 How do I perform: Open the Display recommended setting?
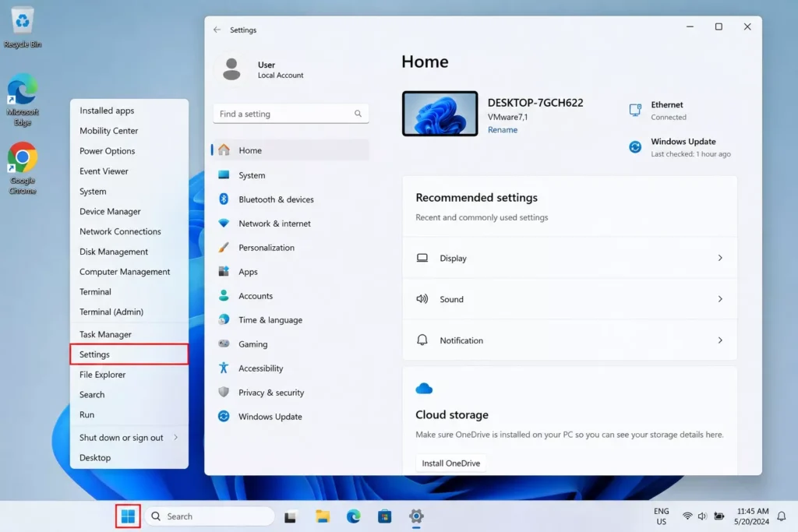pos(570,258)
